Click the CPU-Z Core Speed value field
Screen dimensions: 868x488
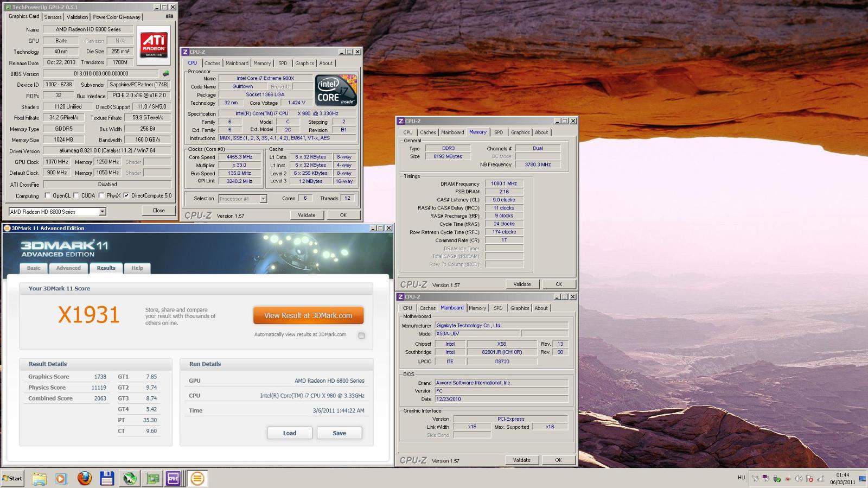[x=239, y=157]
